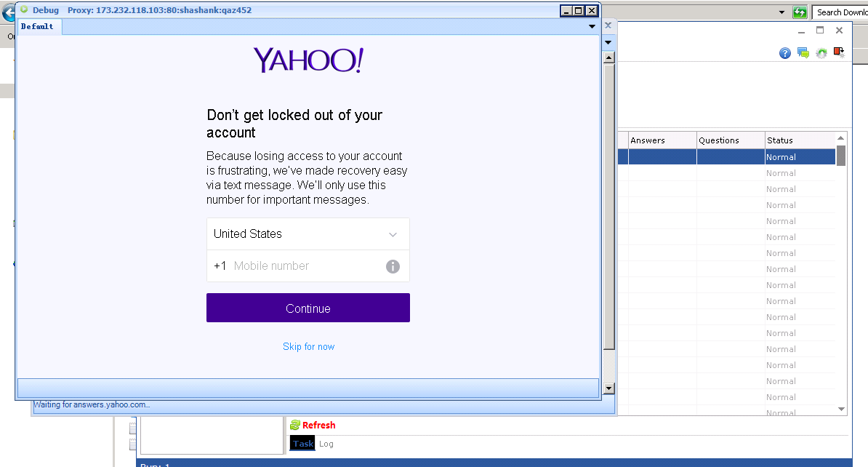Select the Task tab
The image size is (868, 467).
click(302, 444)
